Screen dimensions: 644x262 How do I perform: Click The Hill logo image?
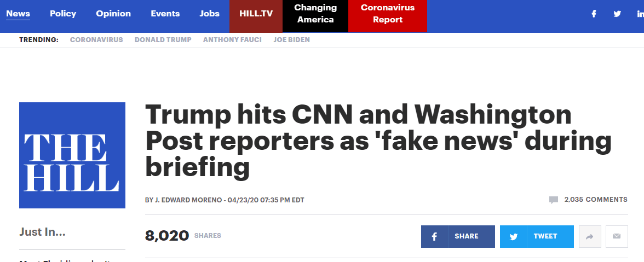pyautogui.click(x=72, y=155)
